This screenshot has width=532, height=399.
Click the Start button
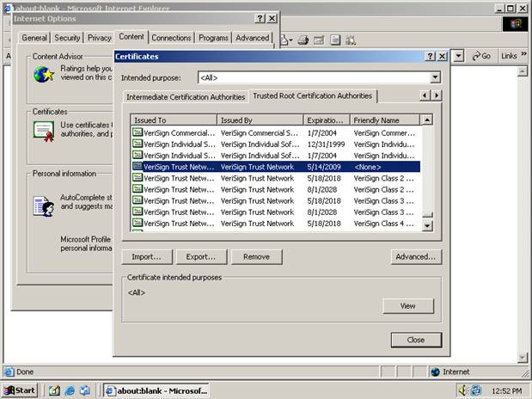pyautogui.click(x=20, y=390)
